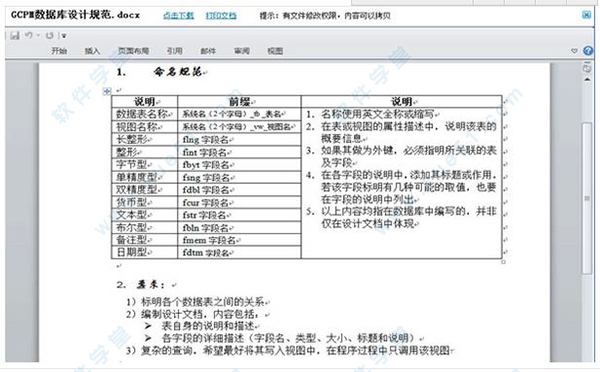Click the fbyt 字段名 cell

point(240,165)
